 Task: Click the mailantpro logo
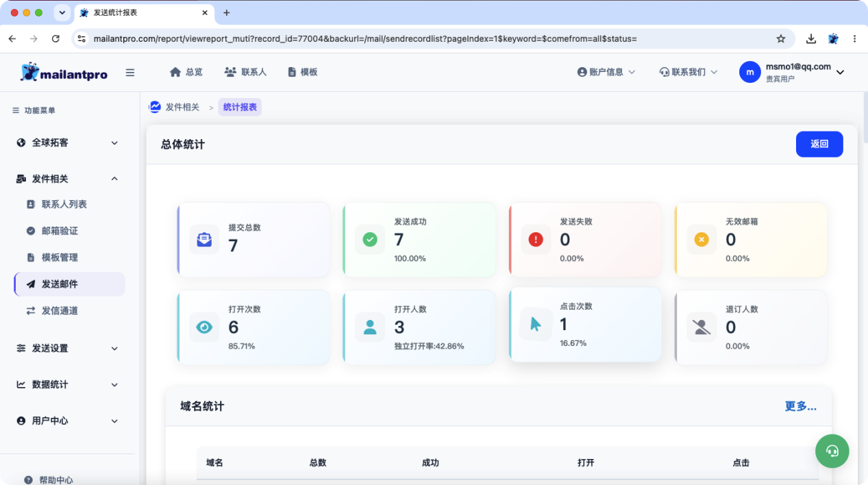(64, 72)
